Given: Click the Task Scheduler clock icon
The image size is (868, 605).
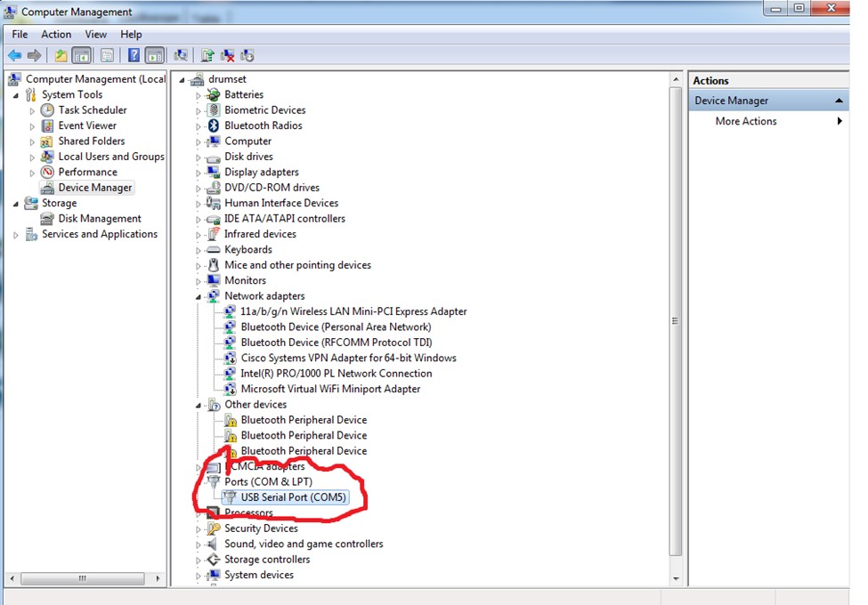Looking at the screenshot, I should 47,110.
